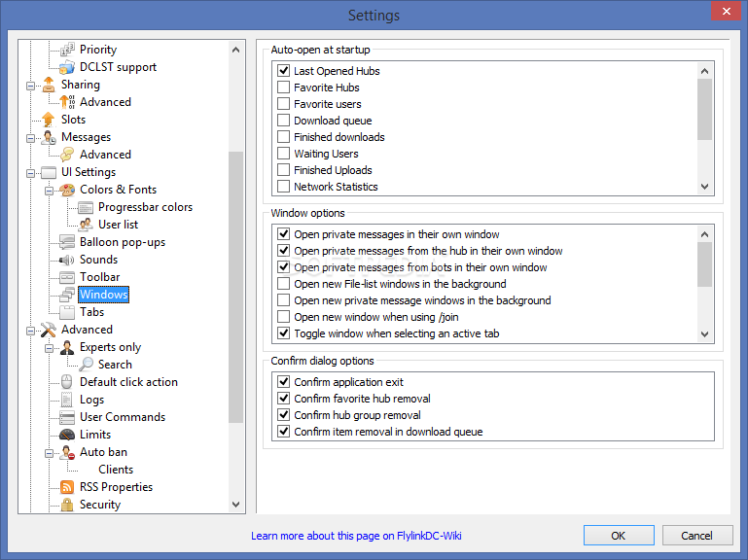Click the Search magnifying glass icon
Image resolution: width=748 pixels, height=560 pixels.
click(86, 365)
